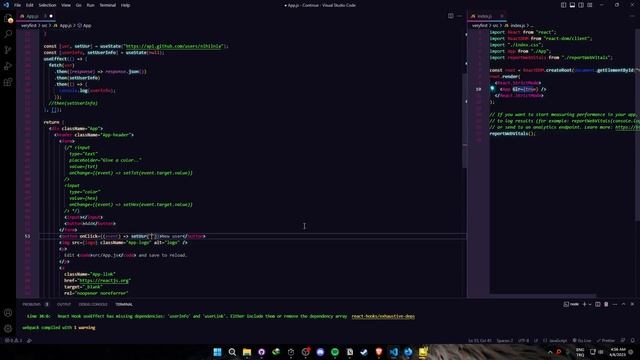This screenshot has height=360, width=640.
Task: Click the cursor position status item
Action: click(480, 340)
